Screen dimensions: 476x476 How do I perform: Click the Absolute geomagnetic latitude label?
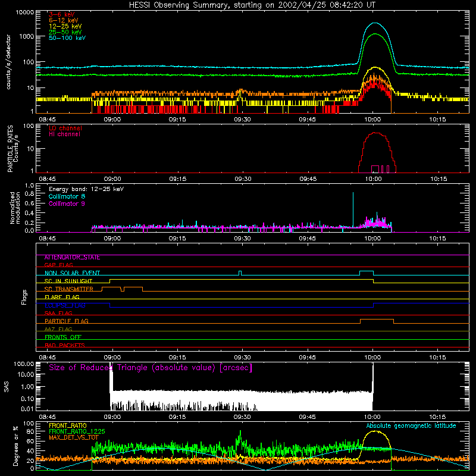(411, 426)
